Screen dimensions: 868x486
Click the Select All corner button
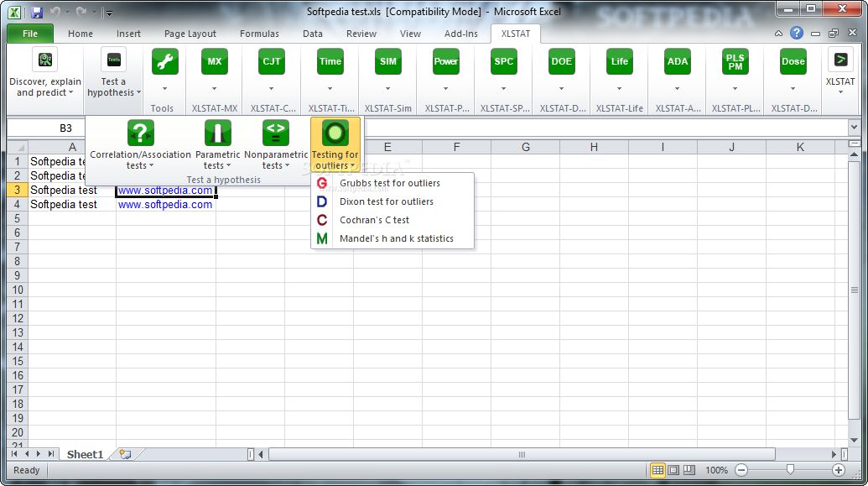coord(17,147)
